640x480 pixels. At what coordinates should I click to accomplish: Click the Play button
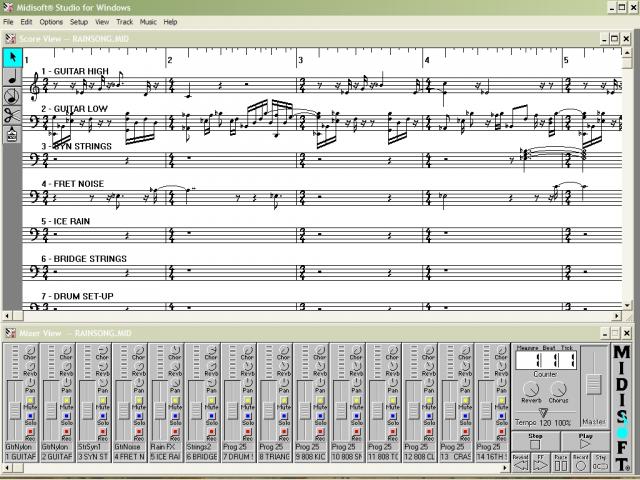point(585,442)
